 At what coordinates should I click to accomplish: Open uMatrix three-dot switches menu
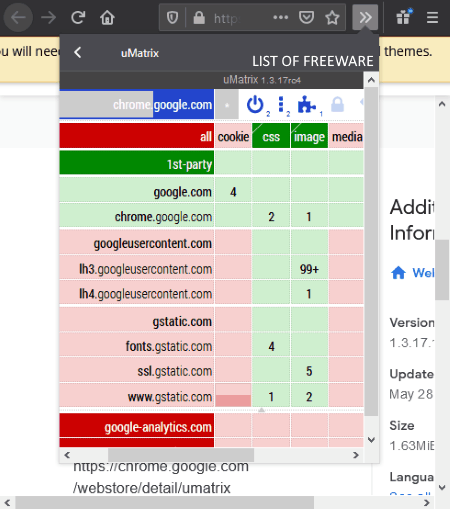pyautogui.click(x=281, y=105)
